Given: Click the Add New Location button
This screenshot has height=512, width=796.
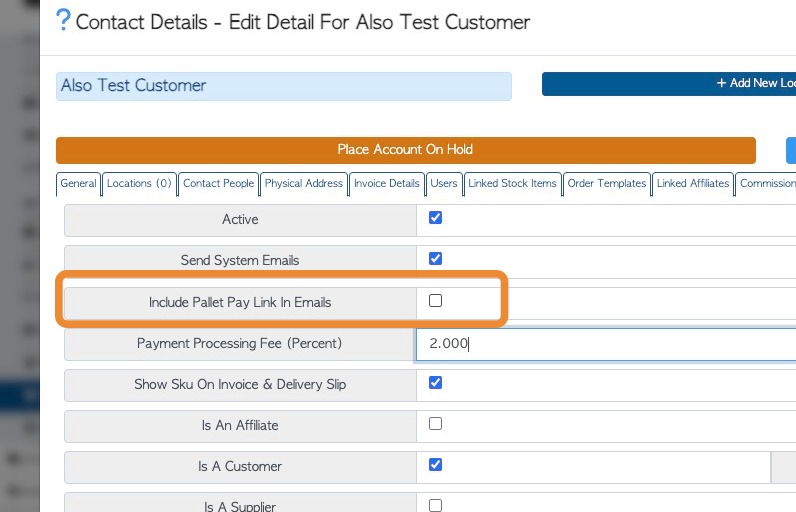Looking at the screenshot, I should click(668, 84).
